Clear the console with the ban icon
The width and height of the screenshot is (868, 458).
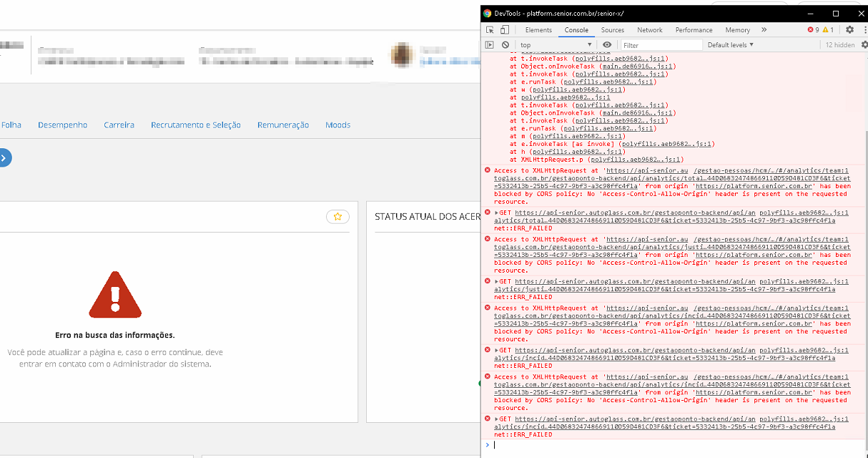[505, 45]
